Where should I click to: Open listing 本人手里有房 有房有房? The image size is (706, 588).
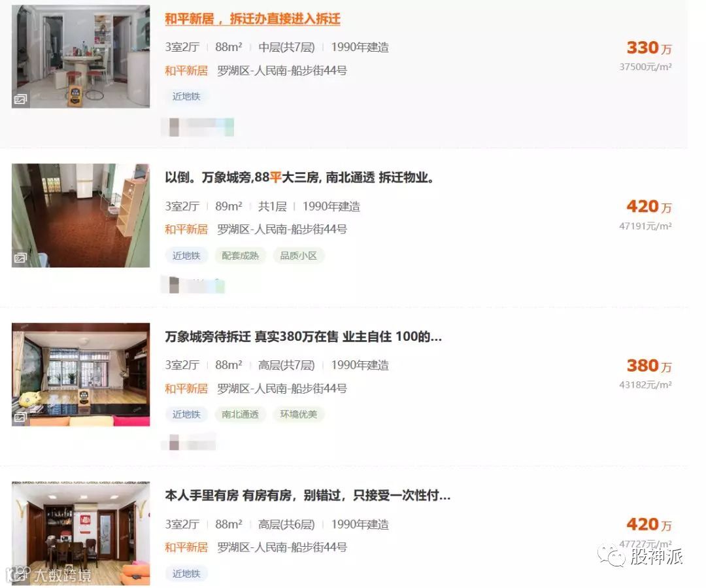coord(307,496)
